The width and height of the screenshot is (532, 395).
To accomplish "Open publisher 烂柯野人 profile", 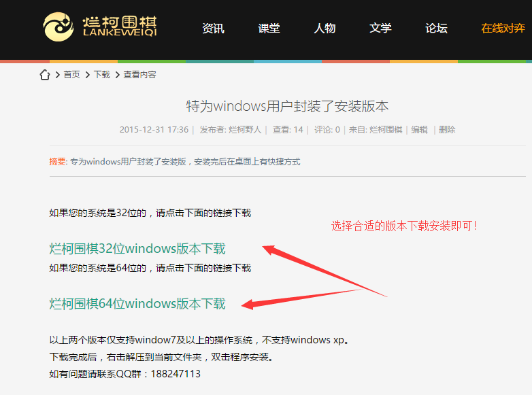I will point(245,130).
